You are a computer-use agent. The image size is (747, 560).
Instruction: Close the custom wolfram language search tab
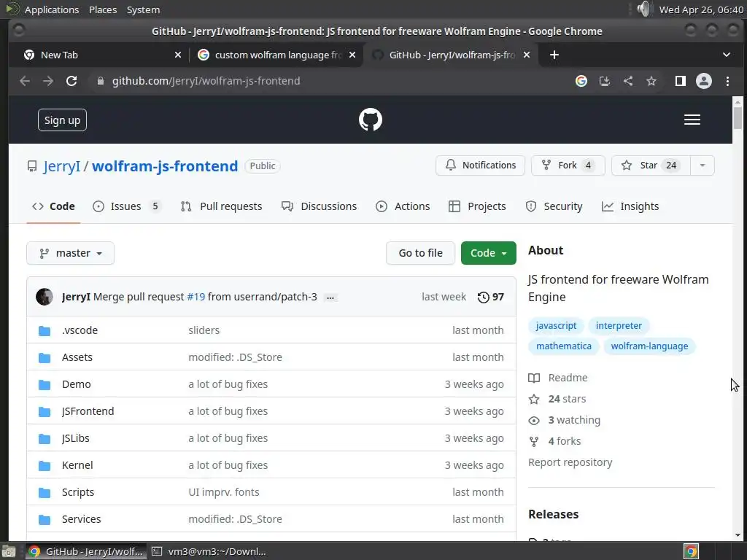point(352,55)
